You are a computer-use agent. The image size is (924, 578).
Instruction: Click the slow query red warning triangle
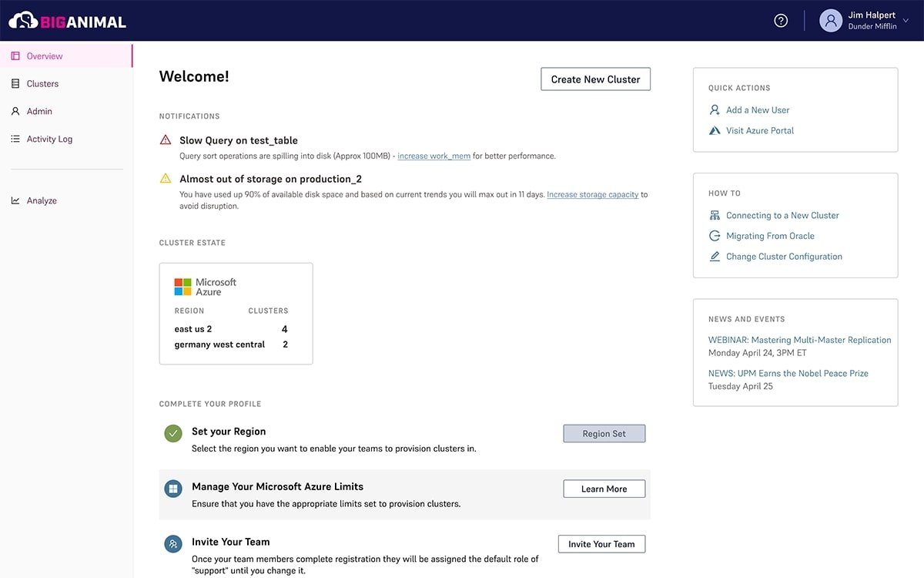(x=164, y=139)
